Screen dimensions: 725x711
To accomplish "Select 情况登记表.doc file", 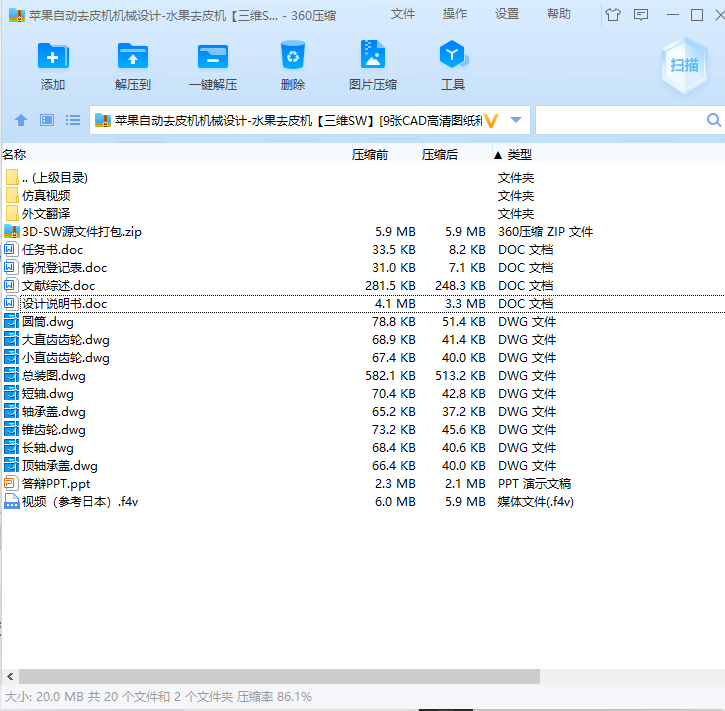I will [64, 268].
